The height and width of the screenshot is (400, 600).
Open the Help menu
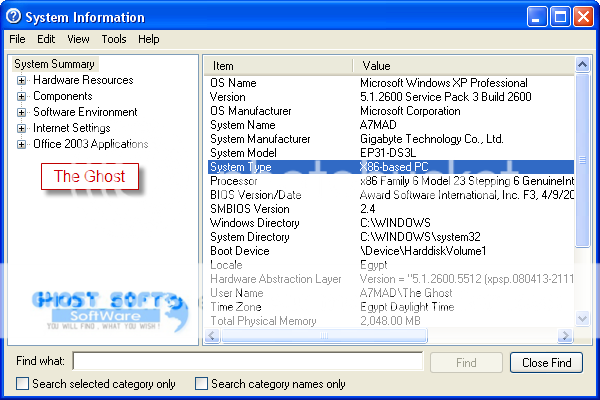(148, 39)
